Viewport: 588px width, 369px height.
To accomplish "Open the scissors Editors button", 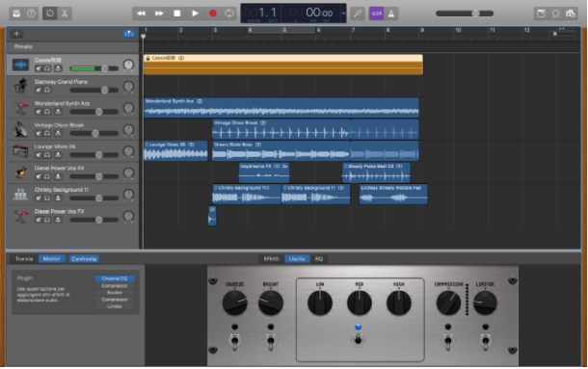I will [65, 13].
